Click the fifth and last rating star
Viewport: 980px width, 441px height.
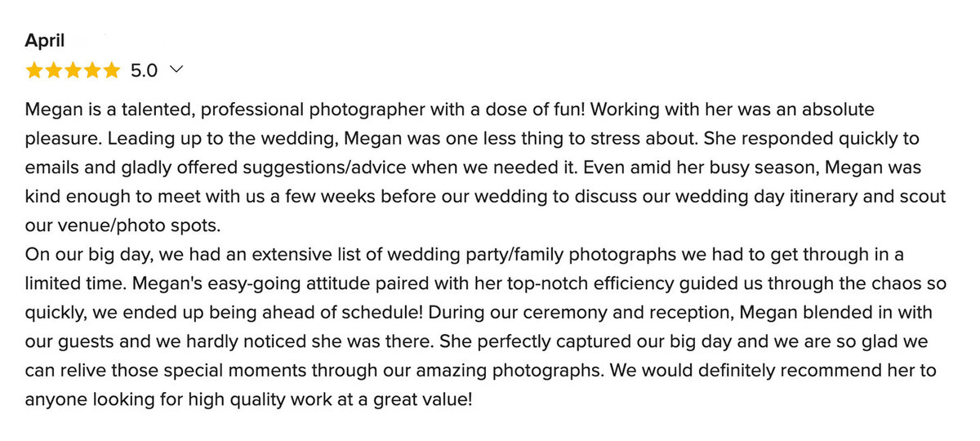pyautogui.click(x=111, y=71)
